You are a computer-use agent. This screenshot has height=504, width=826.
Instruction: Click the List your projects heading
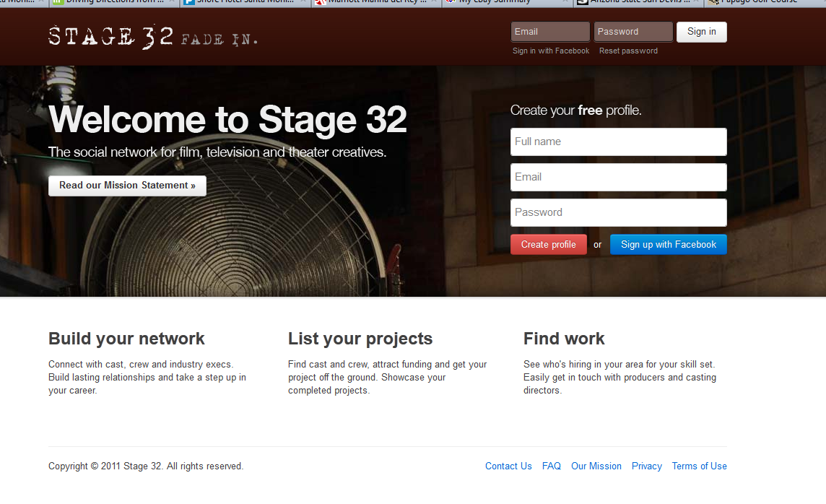coord(360,339)
